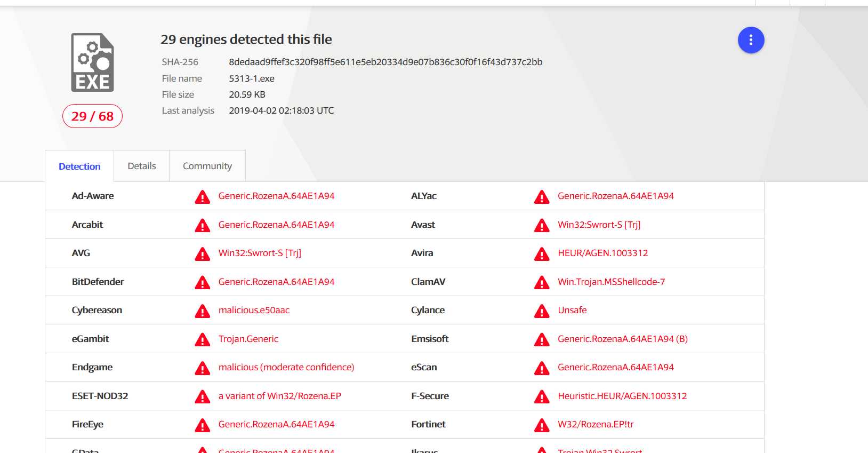
Task: Click the warning icon beside Avira result
Action: 542,254
